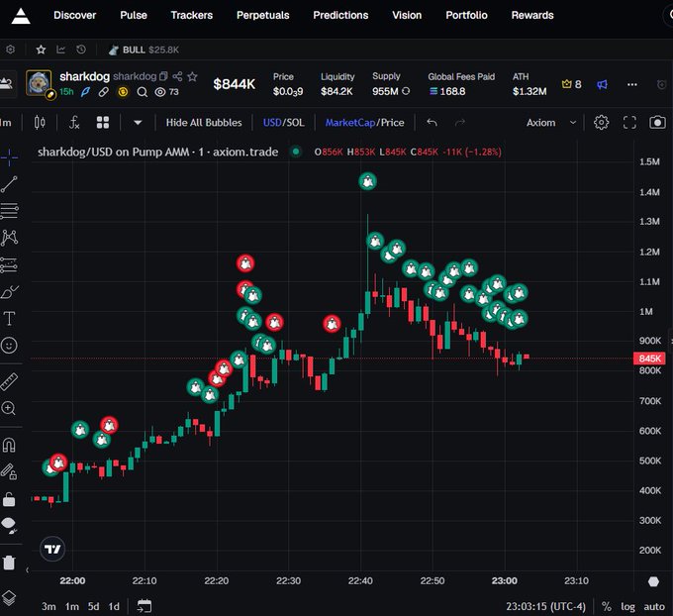The height and width of the screenshot is (616, 673).
Task: Remove drawings with trash icon
Action: [9, 563]
